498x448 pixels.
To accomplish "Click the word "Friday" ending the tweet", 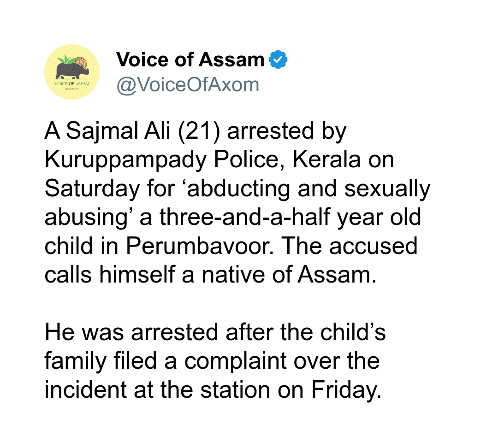I will [346, 389].
